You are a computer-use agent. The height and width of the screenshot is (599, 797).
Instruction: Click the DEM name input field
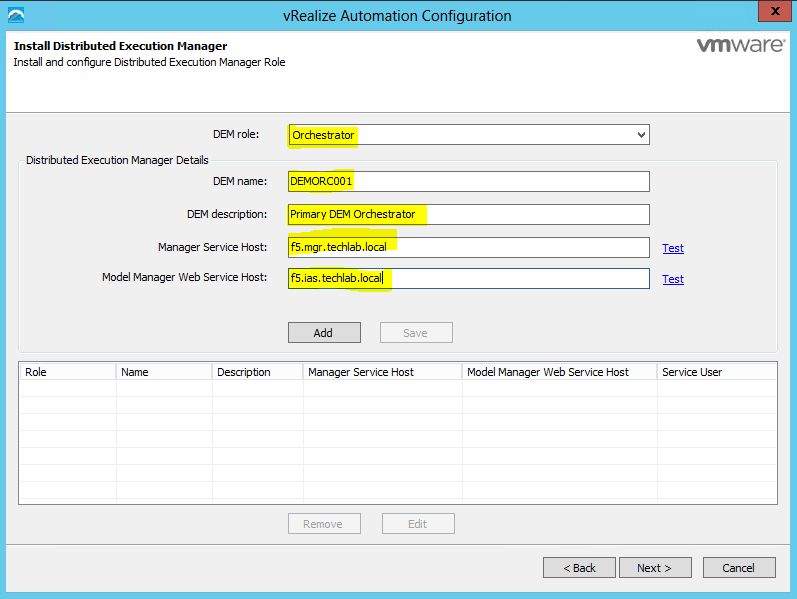tap(469, 182)
